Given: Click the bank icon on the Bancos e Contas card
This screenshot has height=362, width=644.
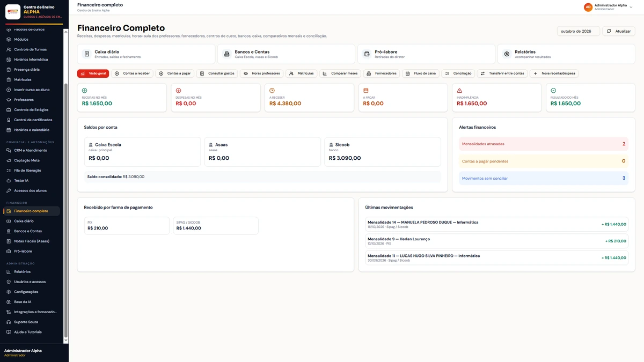Looking at the screenshot, I should point(227,54).
